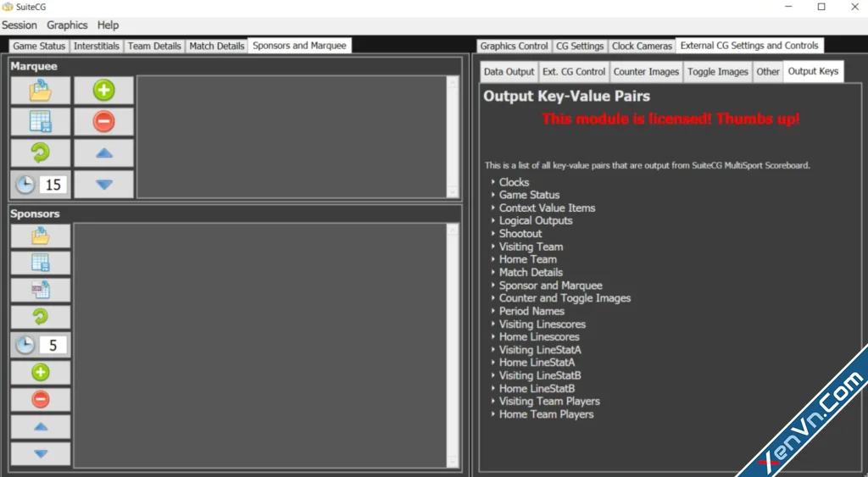Open the Help menu

(x=108, y=25)
